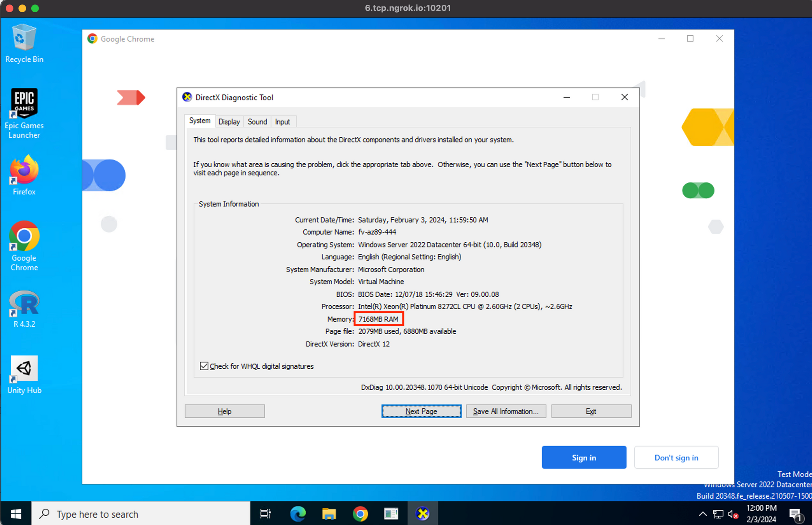Screen dimensions: 812x525
Task: Minimize the DirectX Diagnostic Tool window
Action: (x=567, y=97)
